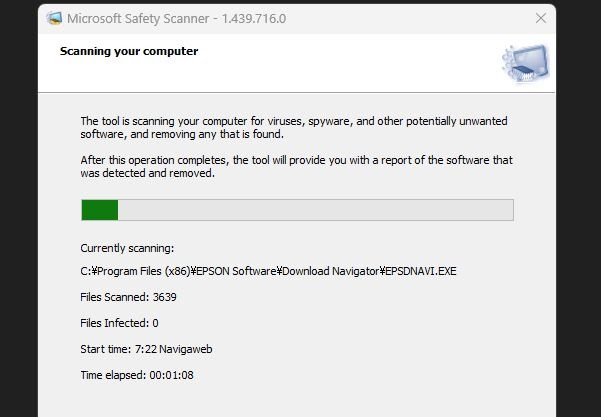Select the EPSDNAVI.EXE file path text
This screenshot has width=601, height=417.
pos(269,271)
